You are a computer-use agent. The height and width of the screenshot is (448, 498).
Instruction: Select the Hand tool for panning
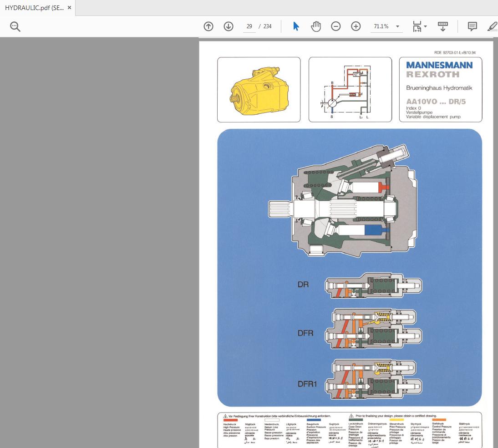coord(316,26)
